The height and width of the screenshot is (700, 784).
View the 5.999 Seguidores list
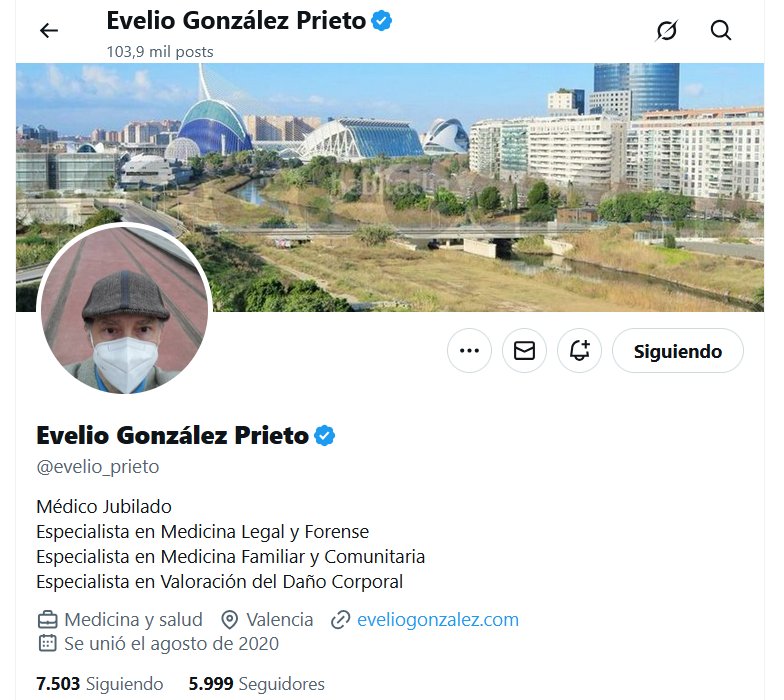coord(256,684)
